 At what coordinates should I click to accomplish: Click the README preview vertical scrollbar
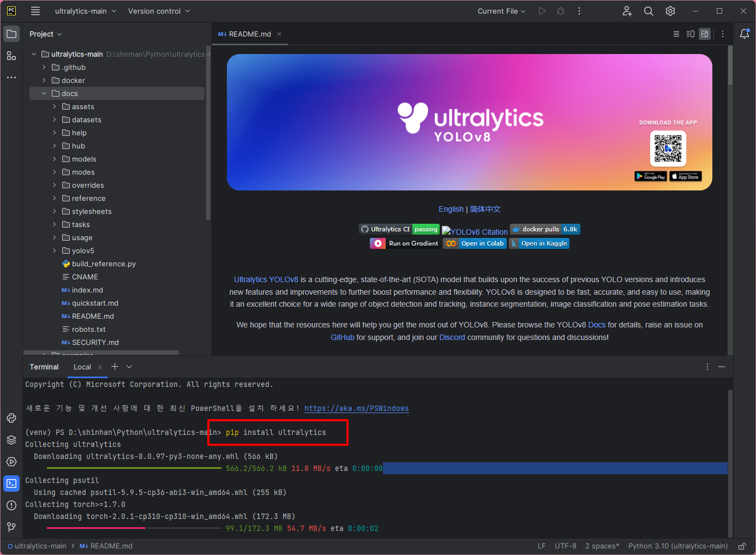[x=730, y=65]
